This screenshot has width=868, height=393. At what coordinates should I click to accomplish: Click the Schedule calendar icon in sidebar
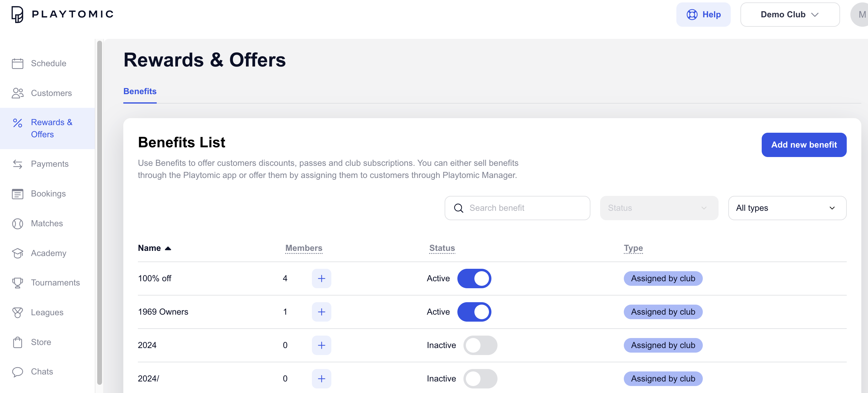pos(18,63)
